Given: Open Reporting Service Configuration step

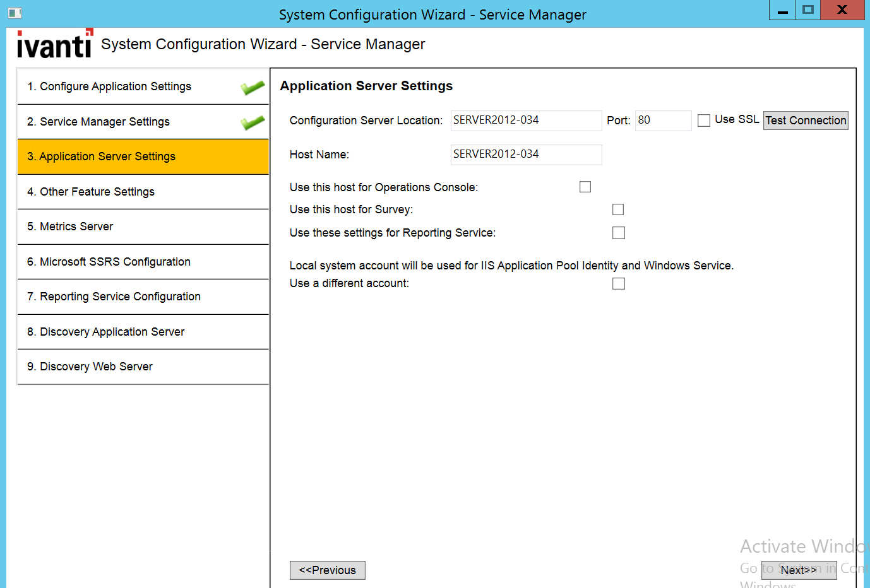Looking at the screenshot, I should [143, 297].
